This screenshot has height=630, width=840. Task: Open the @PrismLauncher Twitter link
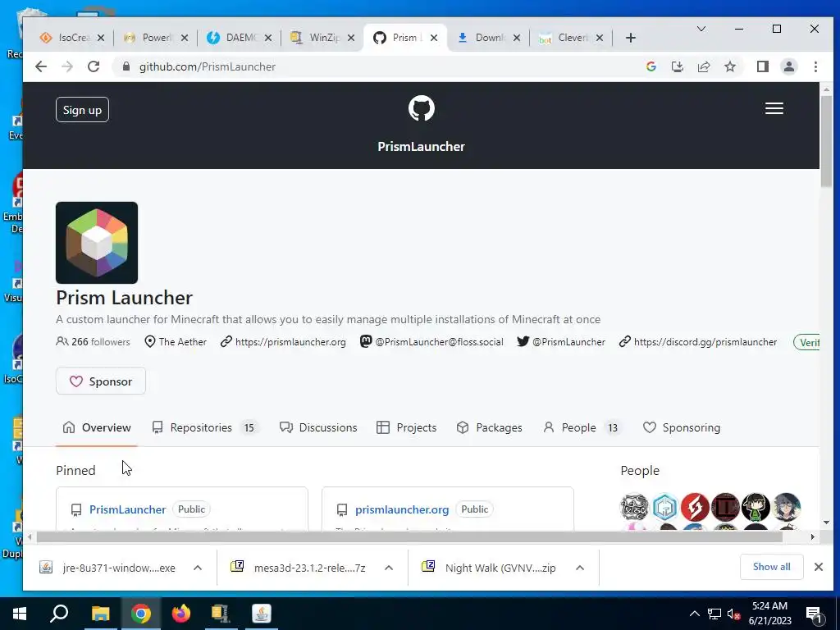pos(568,342)
